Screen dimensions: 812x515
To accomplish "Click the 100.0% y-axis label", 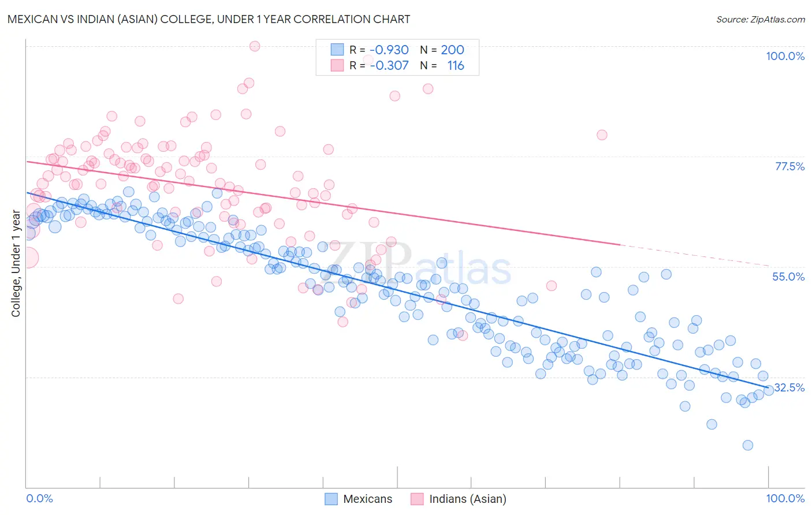I will [785, 56].
